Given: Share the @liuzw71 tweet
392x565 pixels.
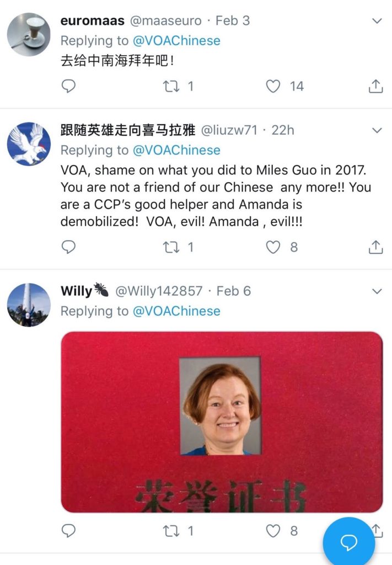Looking at the screenshot, I should coord(375,247).
